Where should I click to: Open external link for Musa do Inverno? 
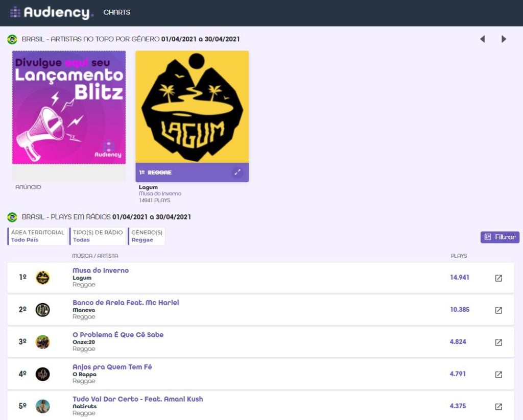tap(498, 278)
